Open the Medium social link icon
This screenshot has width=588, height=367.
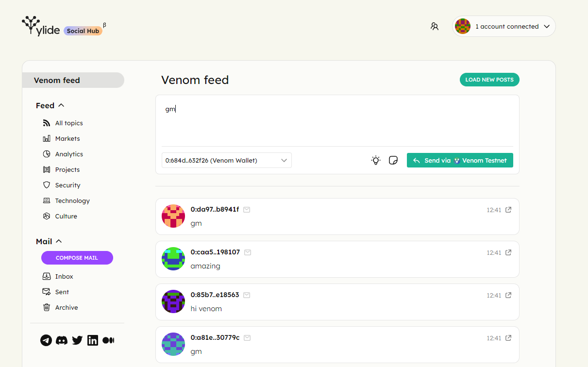click(108, 340)
